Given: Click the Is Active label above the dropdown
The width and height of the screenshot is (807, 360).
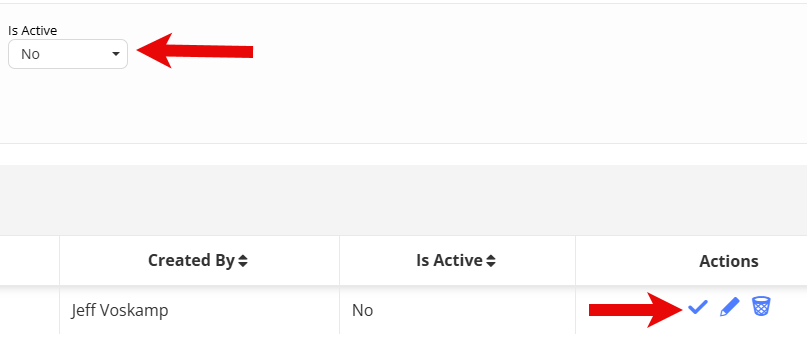Looking at the screenshot, I should [32, 30].
